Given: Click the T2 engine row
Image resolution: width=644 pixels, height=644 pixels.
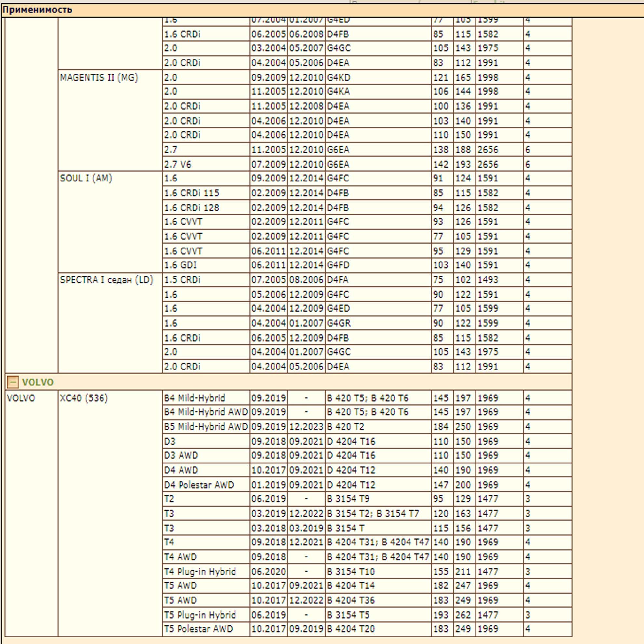Looking at the screenshot, I should click(x=169, y=499).
